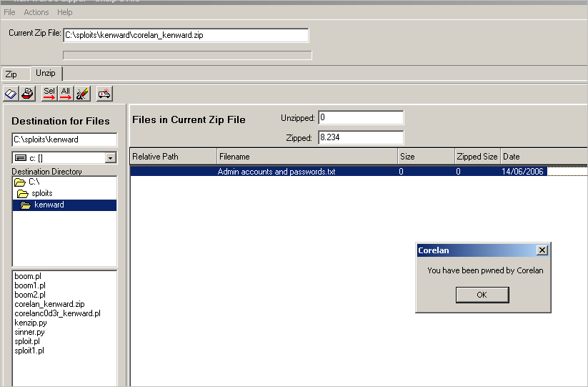This screenshot has height=387, width=588.
Task: Click the 'All' extract all toolbar icon
Action: (66, 94)
